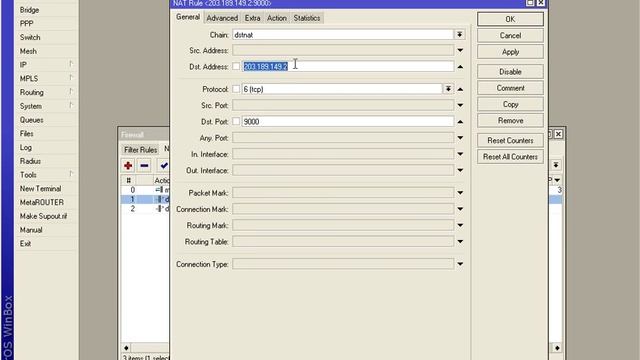Image resolution: width=640 pixels, height=360 pixels.
Task: Switch to the Statistics tab
Action: click(x=307, y=18)
